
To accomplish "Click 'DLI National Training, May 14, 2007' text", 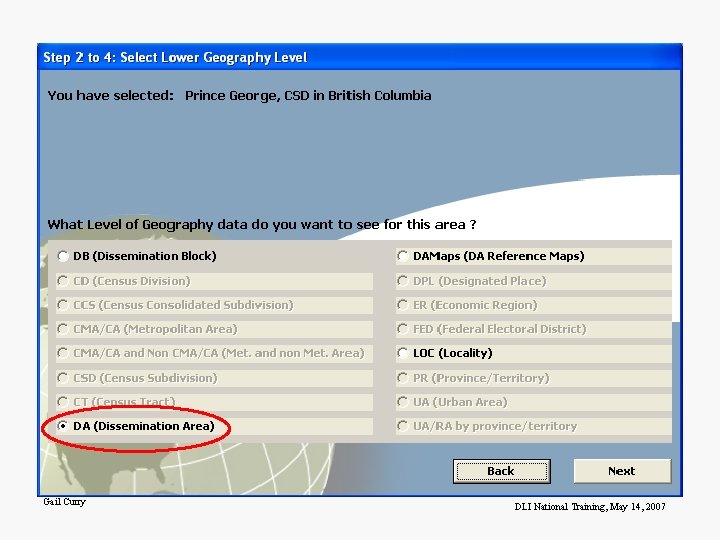I will (x=590, y=507).
